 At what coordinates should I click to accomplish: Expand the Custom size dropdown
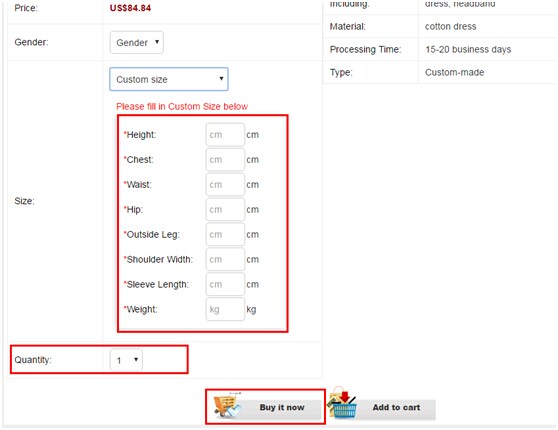coord(169,79)
